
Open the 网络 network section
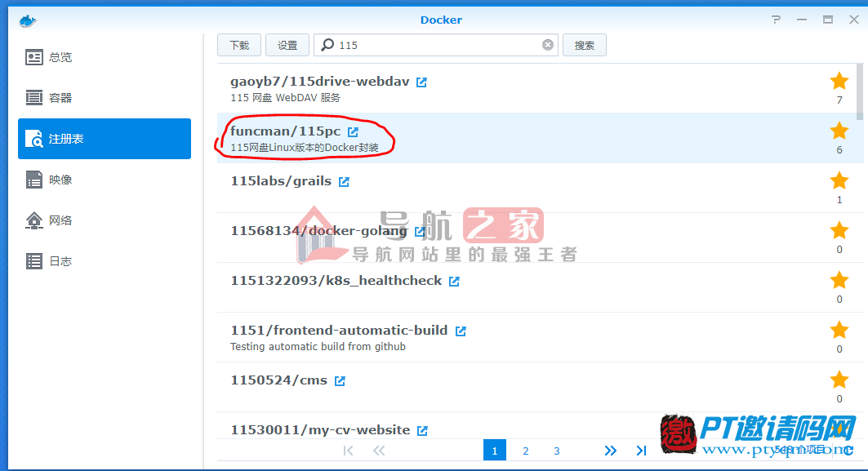pyautogui.click(x=104, y=220)
